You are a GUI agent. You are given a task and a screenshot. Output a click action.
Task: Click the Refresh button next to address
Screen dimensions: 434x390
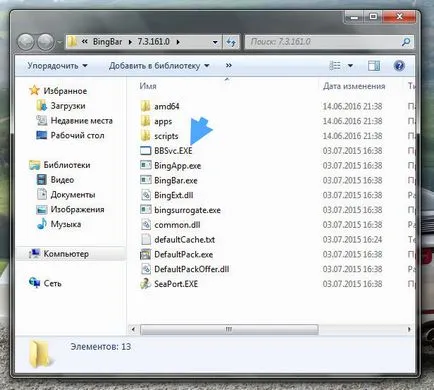click(x=231, y=42)
